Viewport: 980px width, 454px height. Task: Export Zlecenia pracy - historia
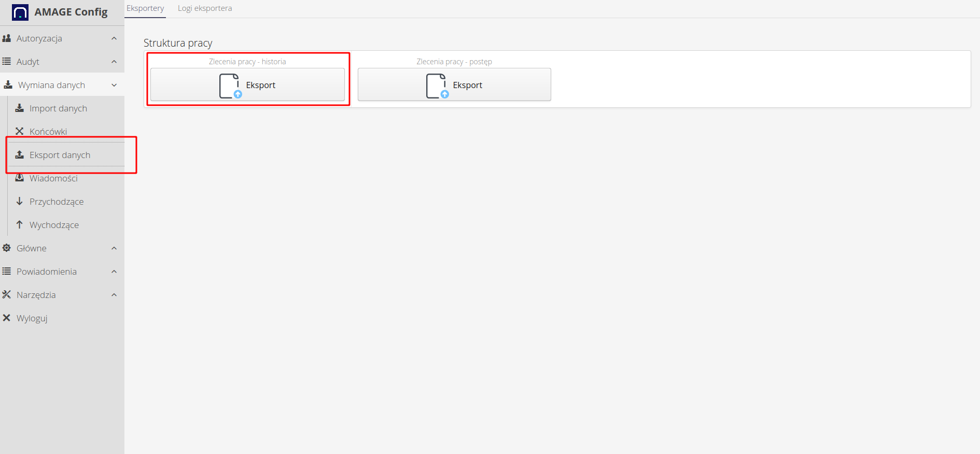click(x=247, y=85)
